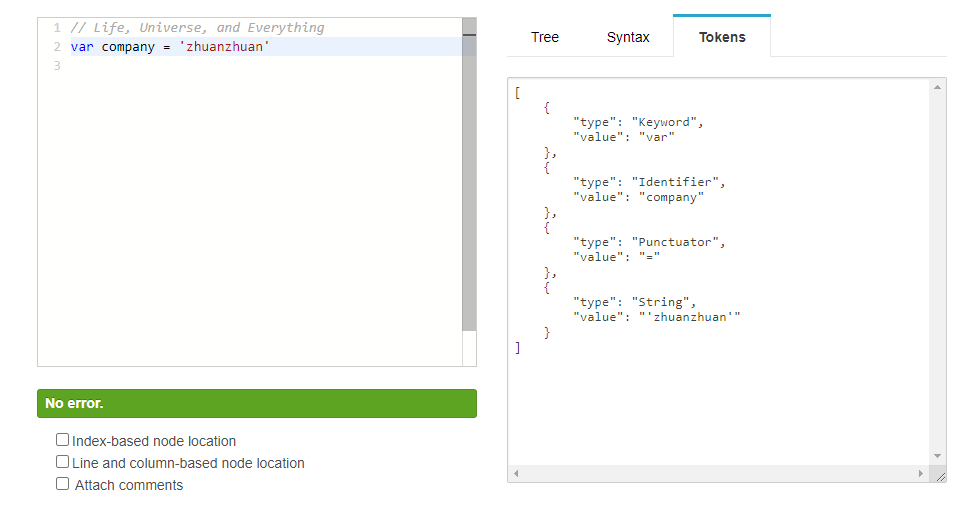Viewport: 977px width, 508px height.
Task: Click the green 'No error.' status bar
Action: (x=256, y=403)
